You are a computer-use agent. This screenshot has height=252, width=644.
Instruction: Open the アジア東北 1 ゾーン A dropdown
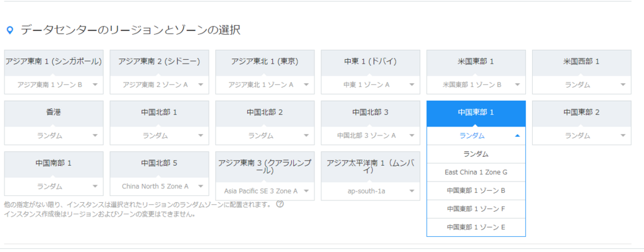(x=265, y=85)
